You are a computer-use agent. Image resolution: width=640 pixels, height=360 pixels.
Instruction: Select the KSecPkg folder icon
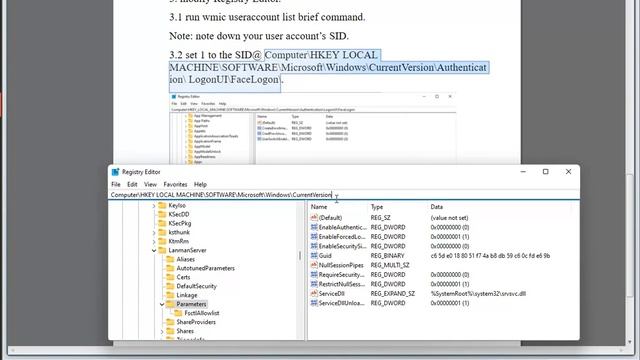[x=162, y=223]
